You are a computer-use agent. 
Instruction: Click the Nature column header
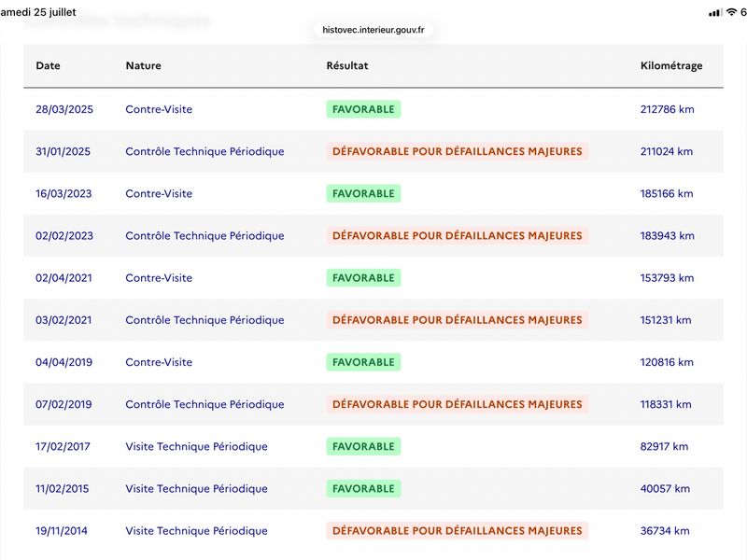point(144,65)
